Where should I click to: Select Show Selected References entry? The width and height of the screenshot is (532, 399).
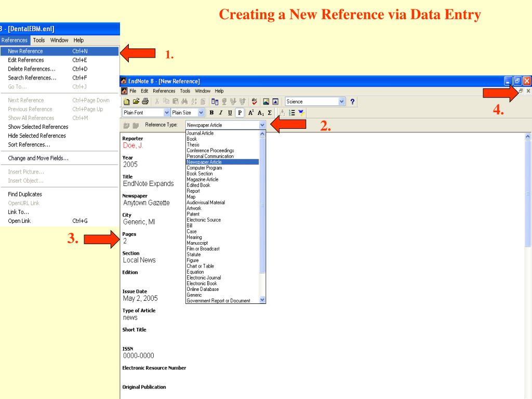pos(60,127)
